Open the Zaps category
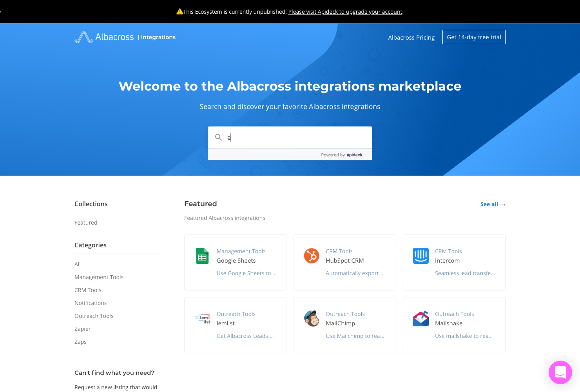The image size is (580, 392). tap(80, 342)
